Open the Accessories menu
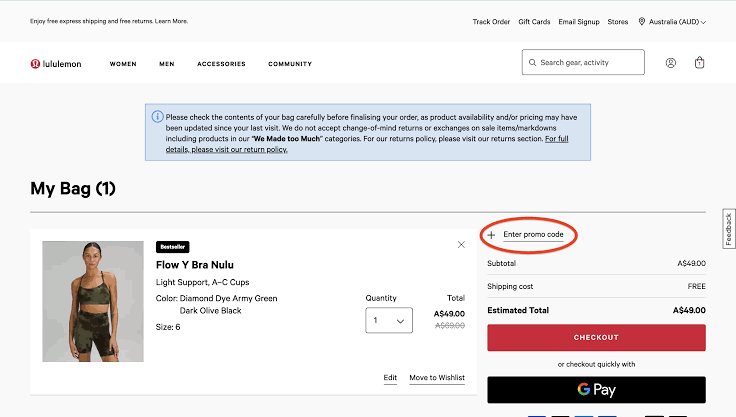The height and width of the screenshot is (417, 736). click(x=221, y=64)
